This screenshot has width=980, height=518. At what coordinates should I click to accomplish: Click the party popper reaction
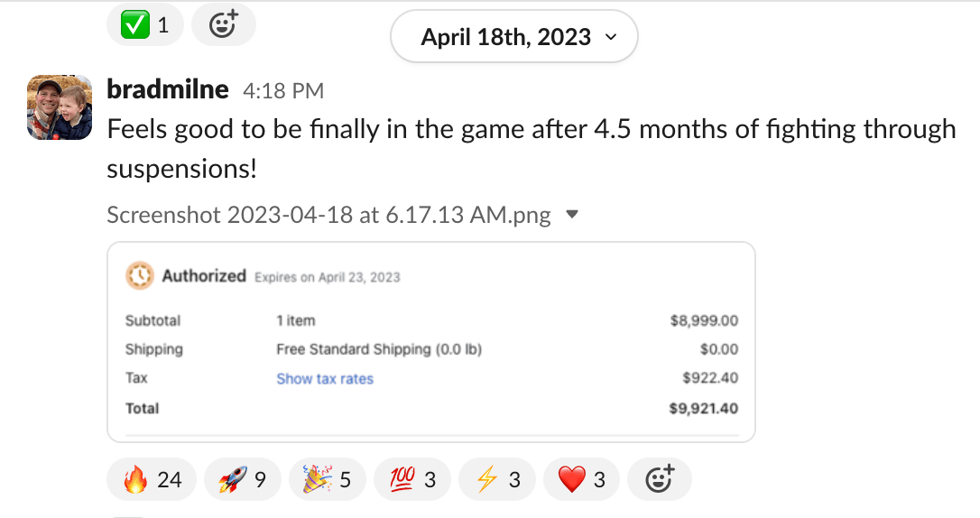(x=327, y=480)
